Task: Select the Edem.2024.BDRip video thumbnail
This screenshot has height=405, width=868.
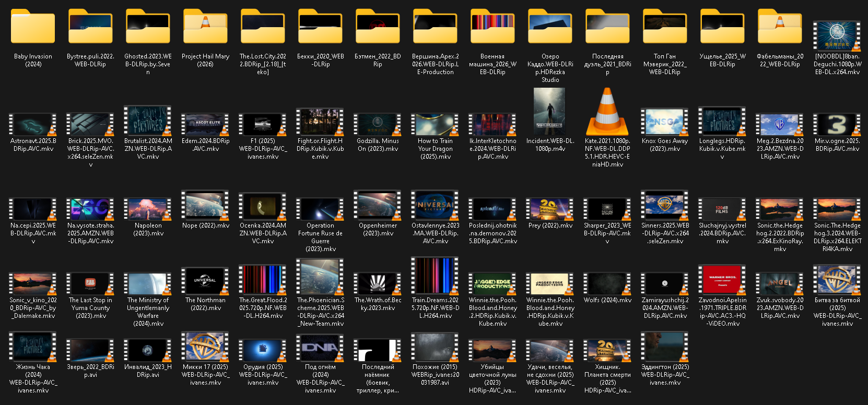Action: [205, 125]
